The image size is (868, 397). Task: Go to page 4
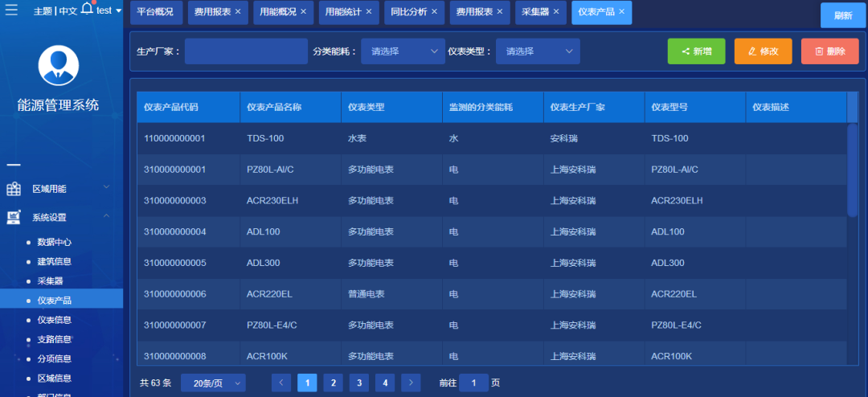pos(385,383)
